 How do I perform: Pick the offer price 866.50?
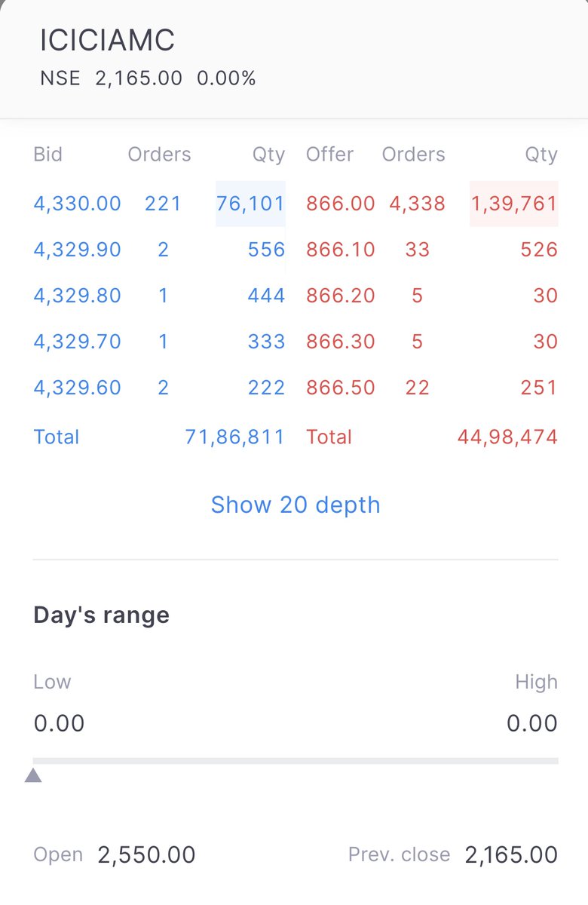[341, 388]
